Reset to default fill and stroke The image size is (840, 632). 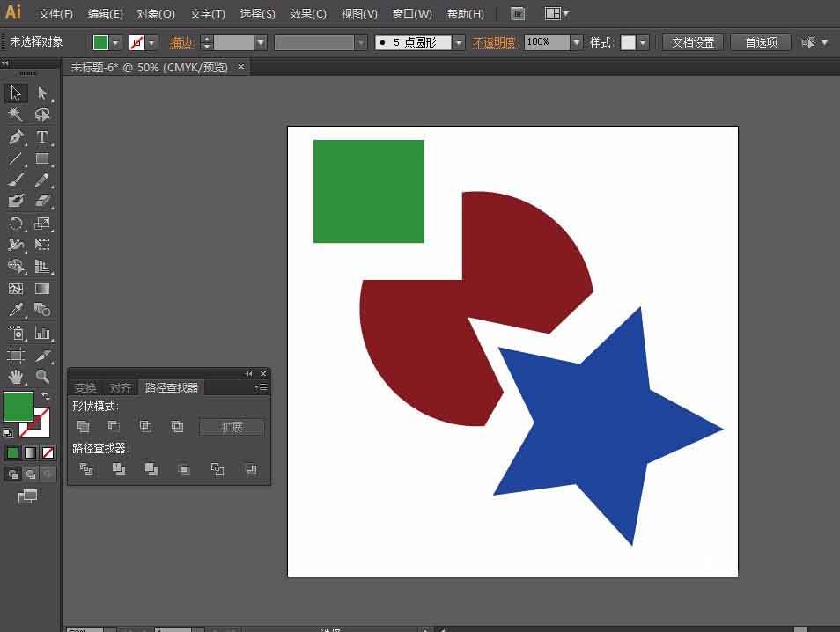[x=8, y=433]
